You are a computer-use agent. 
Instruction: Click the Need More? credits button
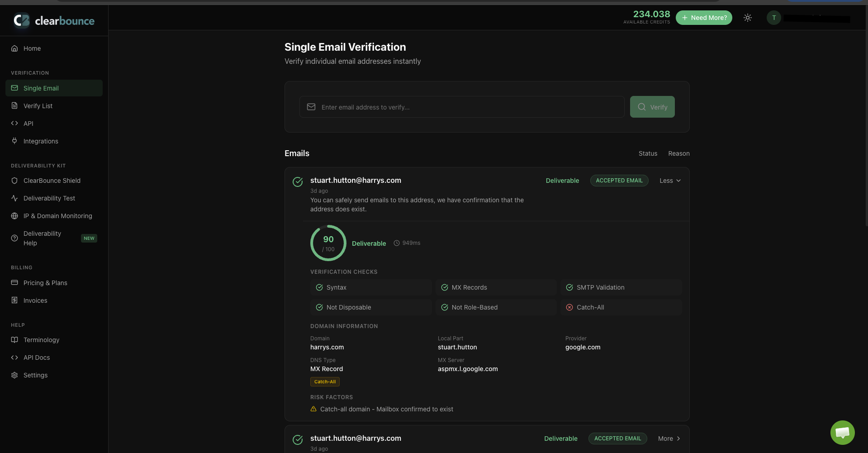pyautogui.click(x=704, y=18)
